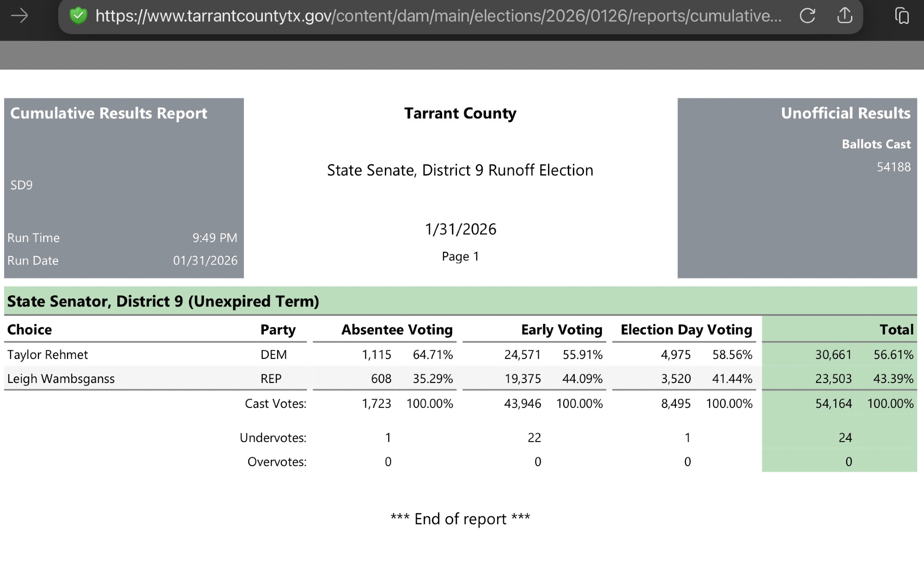Click the State Senator, District 9 section header

(x=163, y=301)
